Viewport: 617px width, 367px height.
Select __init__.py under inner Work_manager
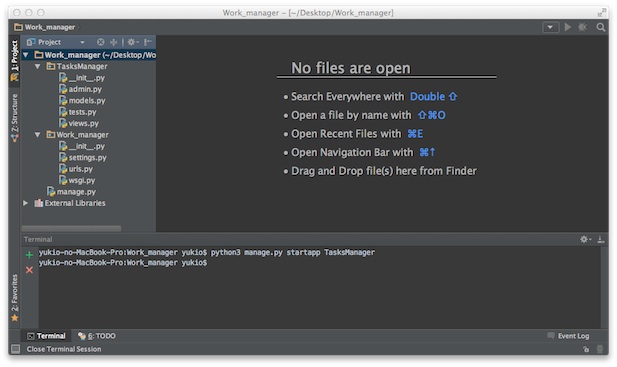coord(87,146)
